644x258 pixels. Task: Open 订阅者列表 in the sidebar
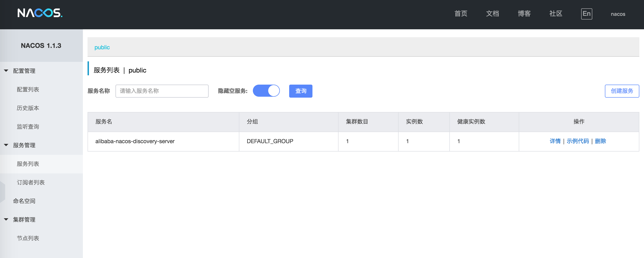[31, 182]
